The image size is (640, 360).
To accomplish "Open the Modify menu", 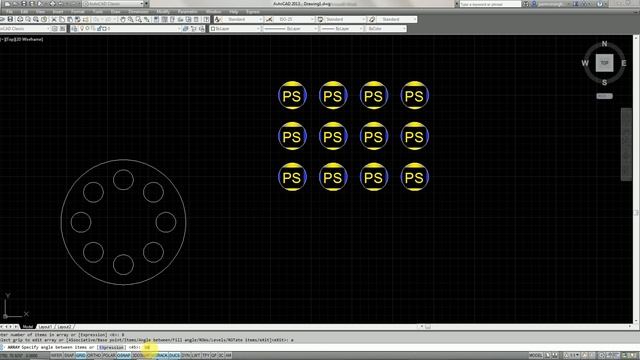I will point(163,12).
